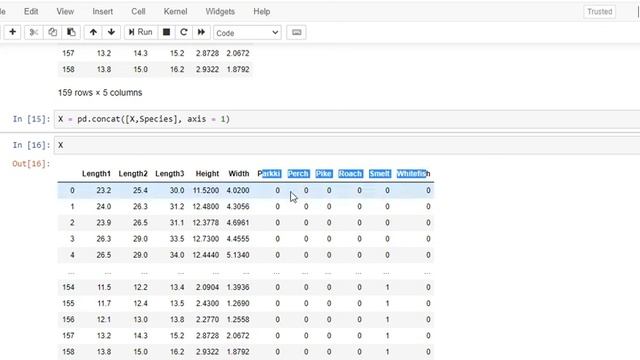The image size is (640, 360).
Task: Insert a new cell with the plus icon
Action: pyautogui.click(x=12, y=32)
